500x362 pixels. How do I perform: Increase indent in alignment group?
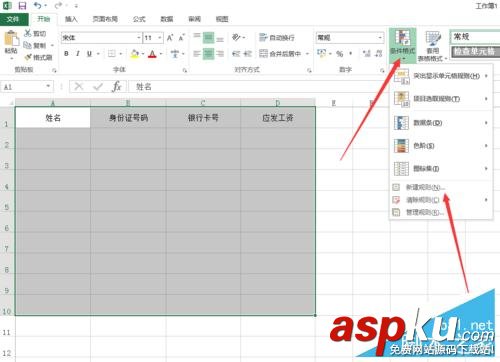tap(247, 53)
